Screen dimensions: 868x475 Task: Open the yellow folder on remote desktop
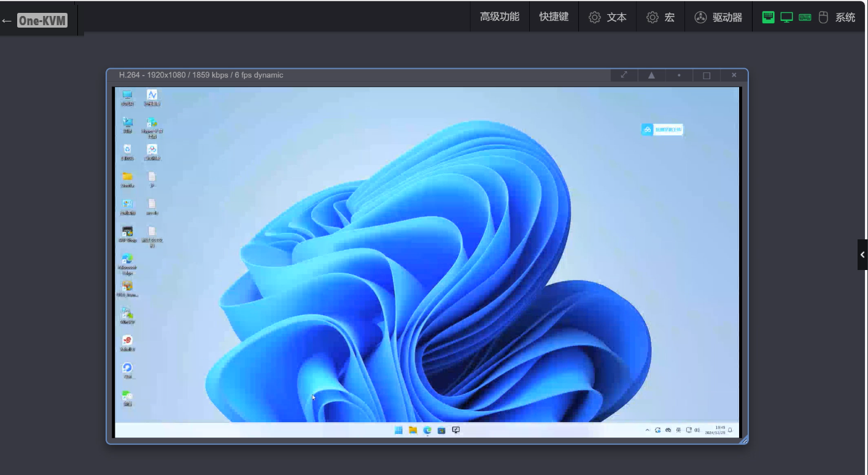127,179
